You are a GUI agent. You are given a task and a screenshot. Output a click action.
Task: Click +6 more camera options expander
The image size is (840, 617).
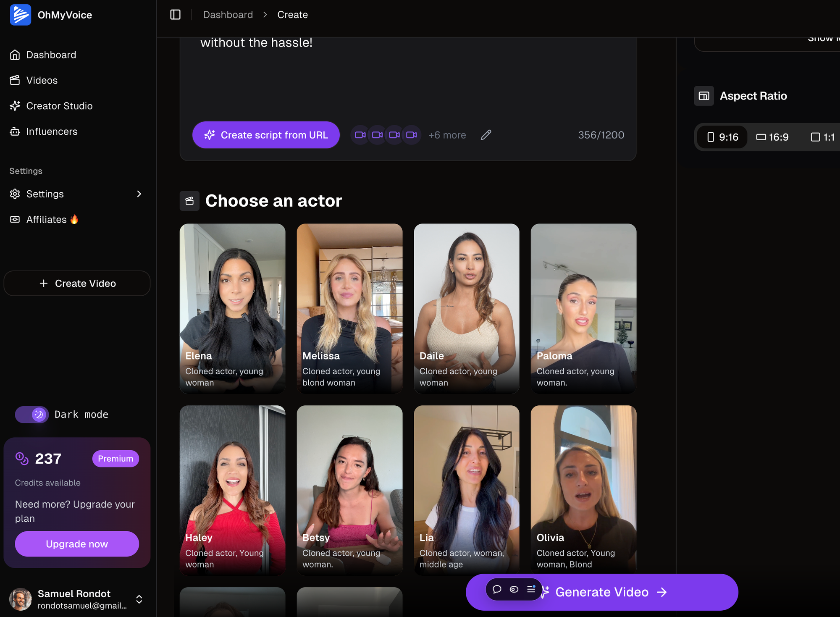(x=447, y=135)
